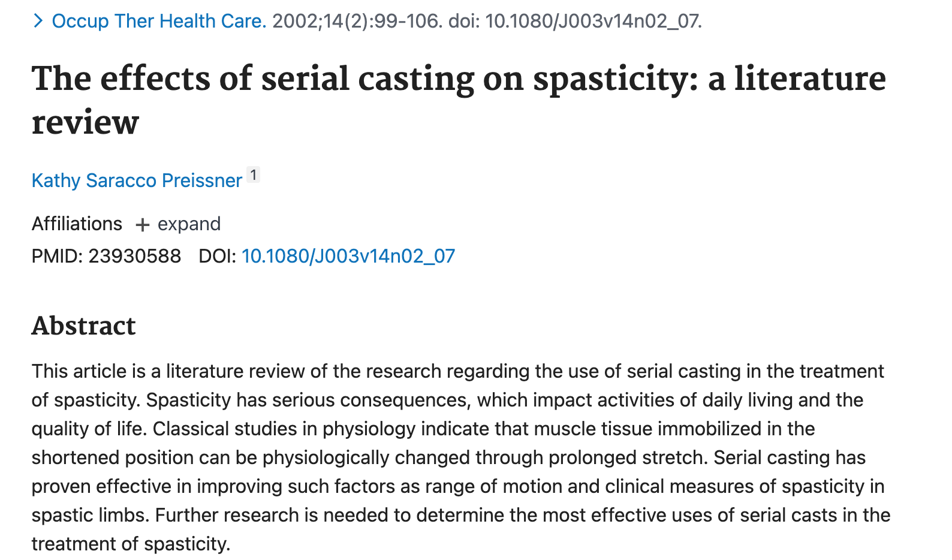The height and width of the screenshot is (560, 952).
Task: Click the article title's first line
Action: (x=459, y=79)
